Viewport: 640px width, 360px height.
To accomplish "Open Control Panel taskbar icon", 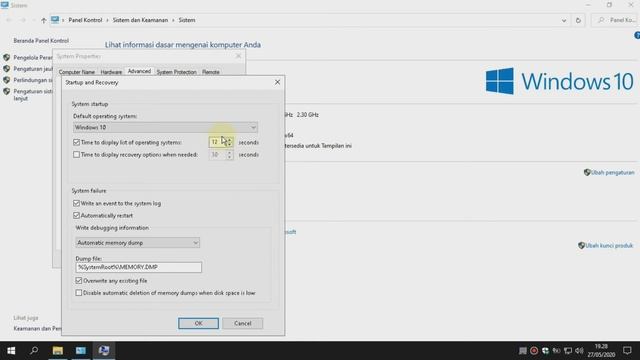I will (81, 351).
